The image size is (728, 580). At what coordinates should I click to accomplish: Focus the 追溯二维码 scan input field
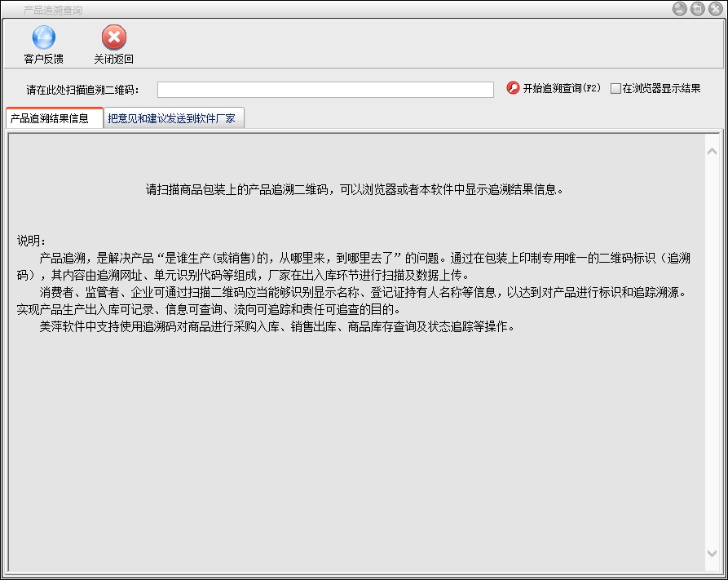coord(325,90)
